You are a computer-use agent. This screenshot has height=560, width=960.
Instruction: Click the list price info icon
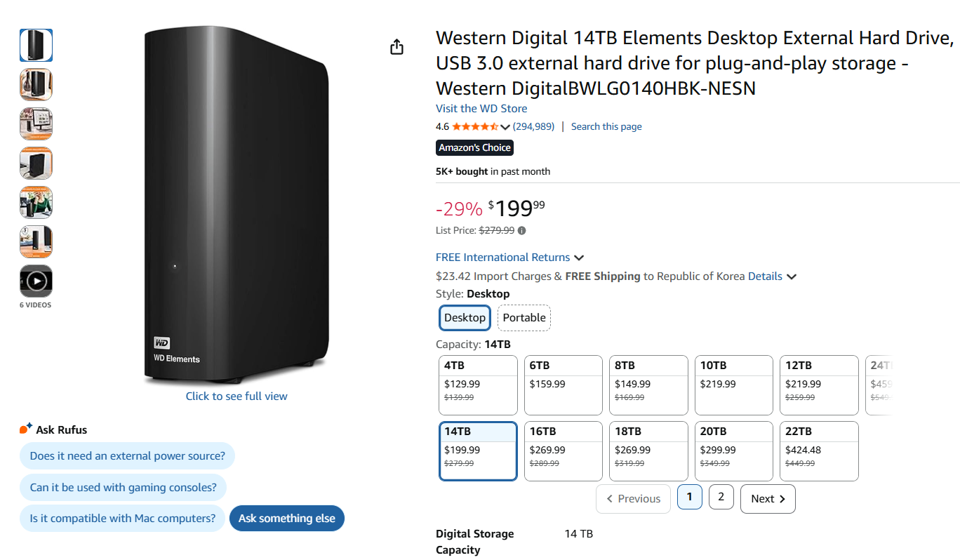(522, 230)
